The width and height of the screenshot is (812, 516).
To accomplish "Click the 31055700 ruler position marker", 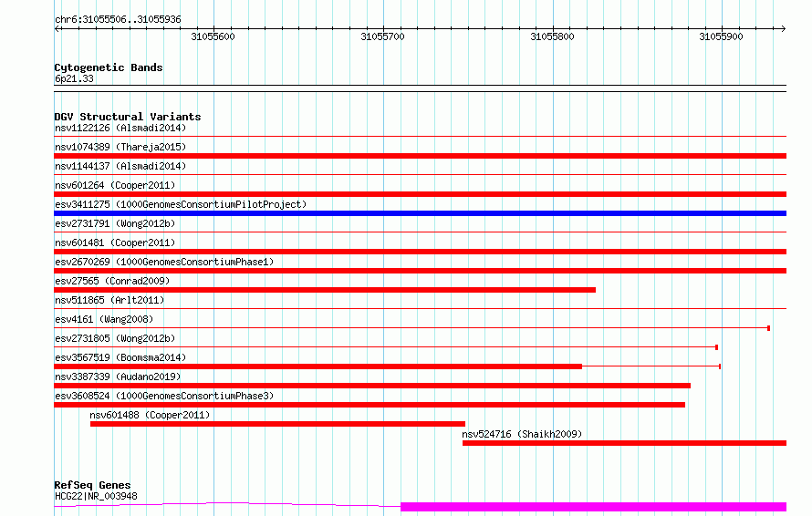I will (x=382, y=36).
